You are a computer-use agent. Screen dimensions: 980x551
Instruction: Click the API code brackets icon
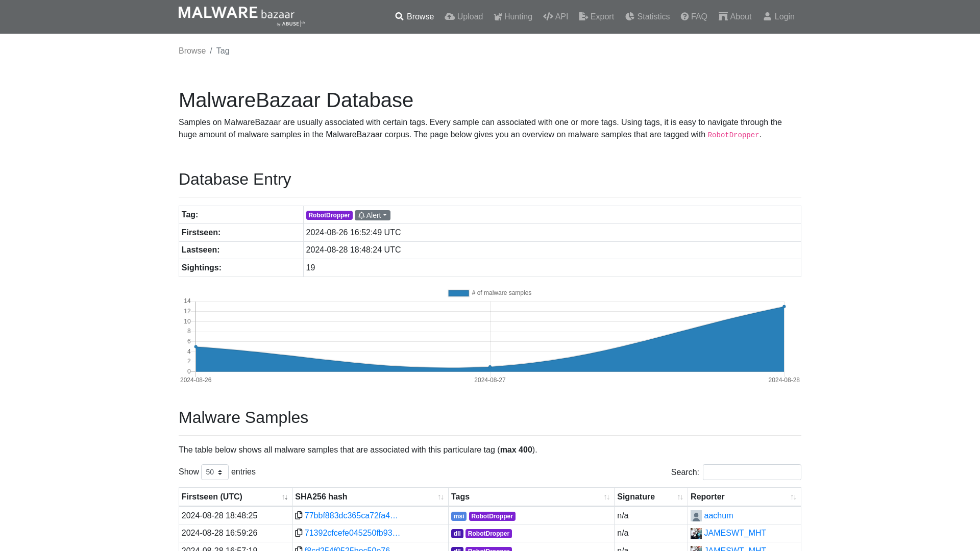pos(548,17)
